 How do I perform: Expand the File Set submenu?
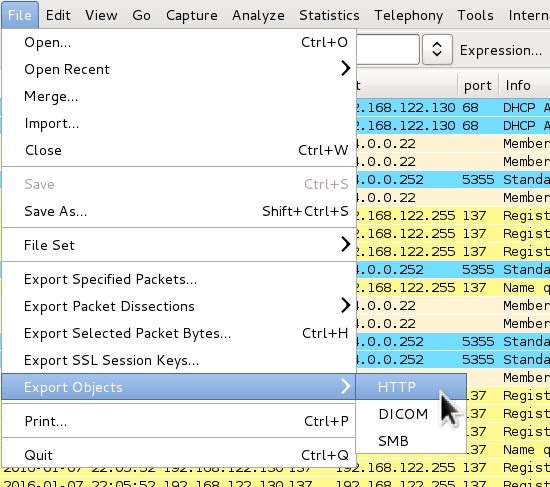tap(179, 245)
